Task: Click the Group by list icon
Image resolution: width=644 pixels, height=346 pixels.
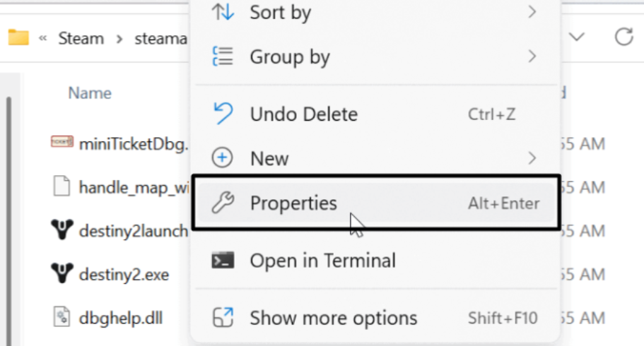Action: (223, 56)
